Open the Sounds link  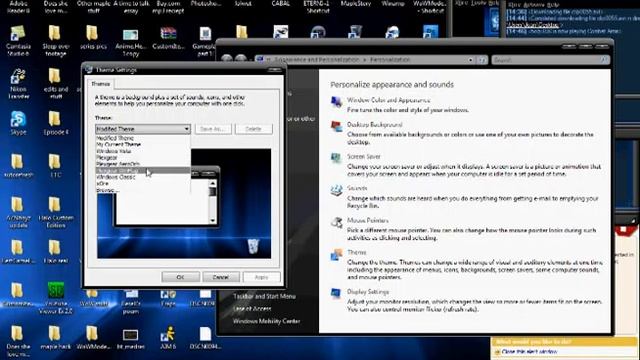pos(357,188)
